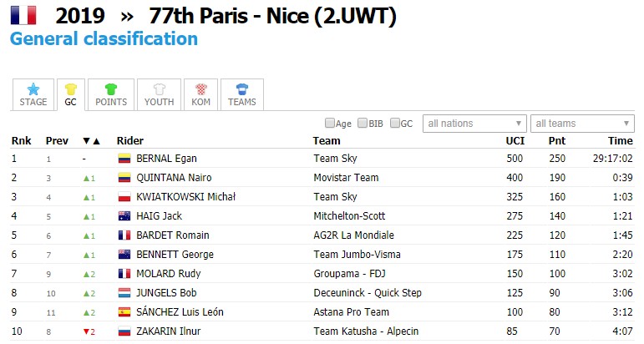Open the all teams dropdown
Image resolution: width=644 pixels, height=344 pixels.
[x=582, y=123]
